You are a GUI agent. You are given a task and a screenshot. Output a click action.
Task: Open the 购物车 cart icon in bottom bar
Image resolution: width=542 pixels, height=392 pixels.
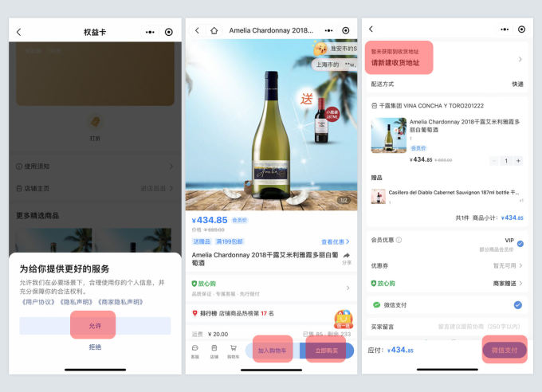pyautogui.click(x=234, y=351)
